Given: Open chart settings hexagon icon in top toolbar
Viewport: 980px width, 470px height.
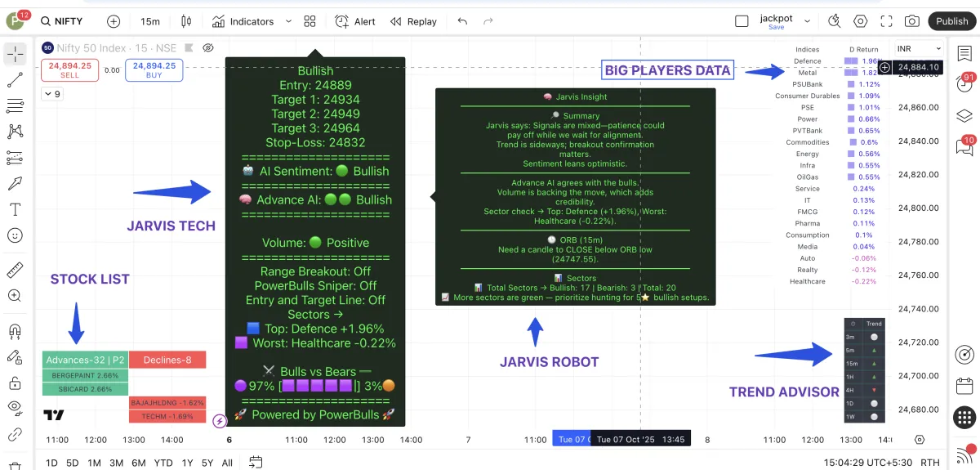Looking at the screenshot, I should [861, 21].
